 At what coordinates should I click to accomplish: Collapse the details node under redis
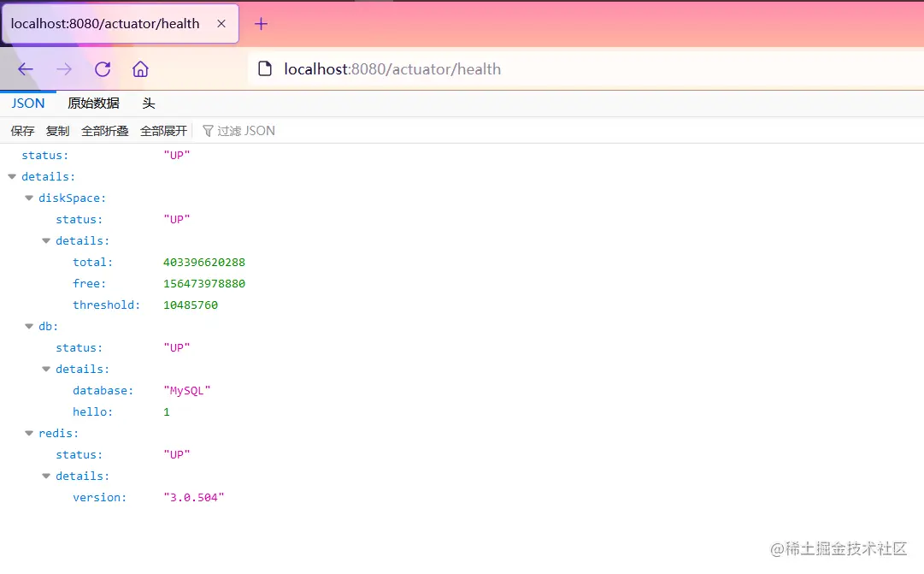click(x=46, y=476)
